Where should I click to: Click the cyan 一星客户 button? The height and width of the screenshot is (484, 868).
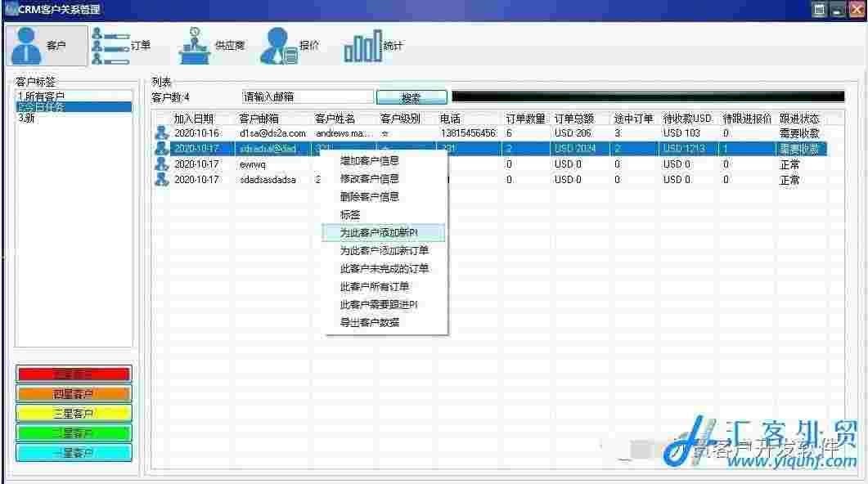74,453
